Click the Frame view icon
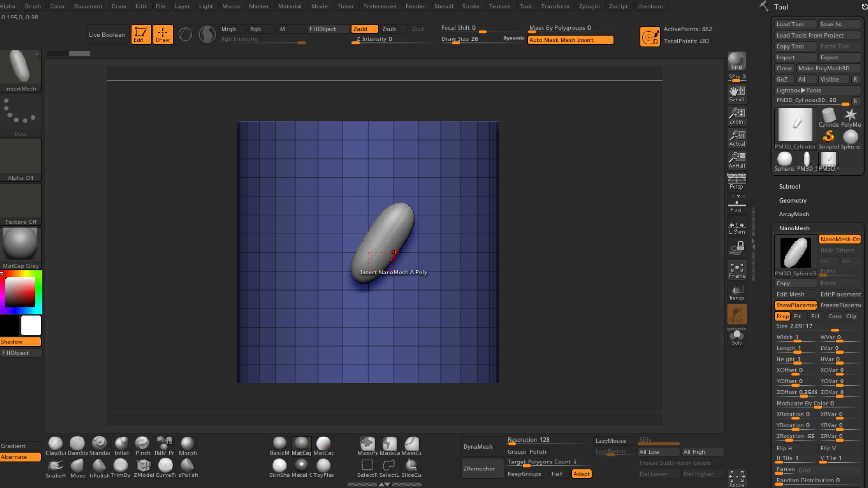This screenshot has width=868, height=488. pyautogui.click(x=736, y=270)
